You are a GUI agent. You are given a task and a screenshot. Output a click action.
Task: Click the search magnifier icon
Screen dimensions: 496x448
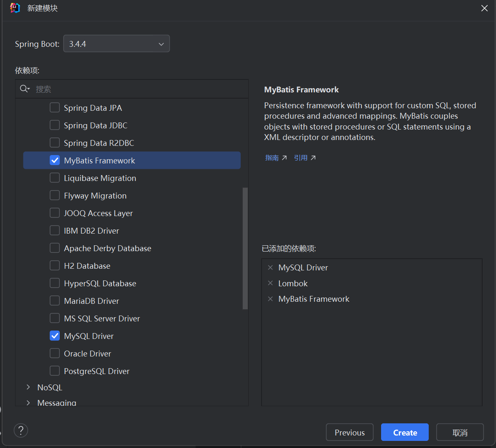click(25, 89)
